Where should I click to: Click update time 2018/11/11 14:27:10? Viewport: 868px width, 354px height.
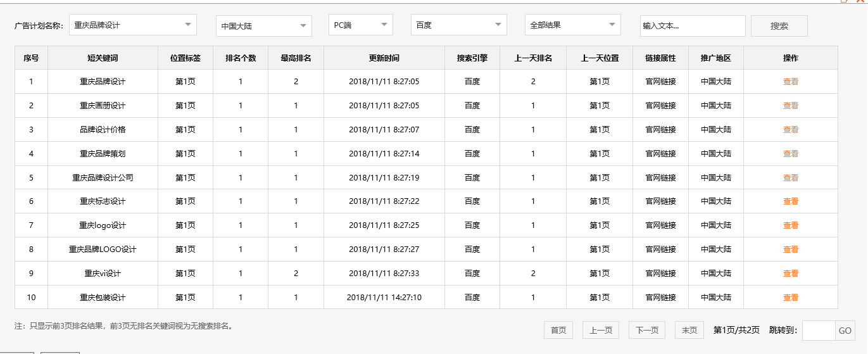click(384, 298)
